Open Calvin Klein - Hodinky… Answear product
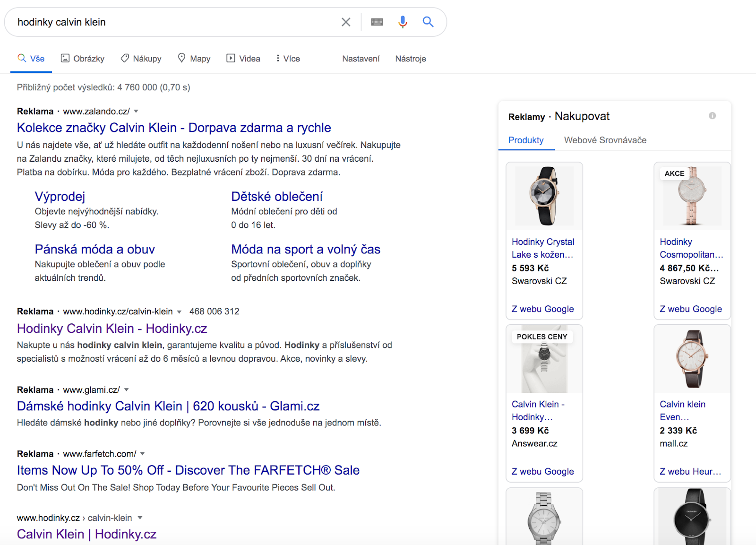This screenshot has height=545, width=756. [538, 411]
